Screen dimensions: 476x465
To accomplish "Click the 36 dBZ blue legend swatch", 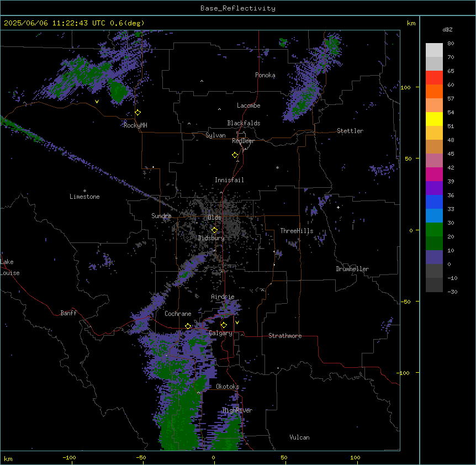I will coord(434,202).
